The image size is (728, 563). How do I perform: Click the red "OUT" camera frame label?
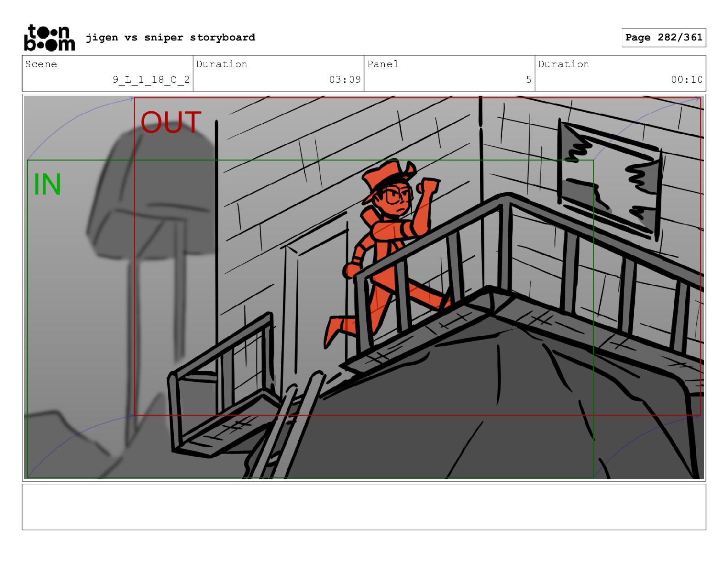171,122
